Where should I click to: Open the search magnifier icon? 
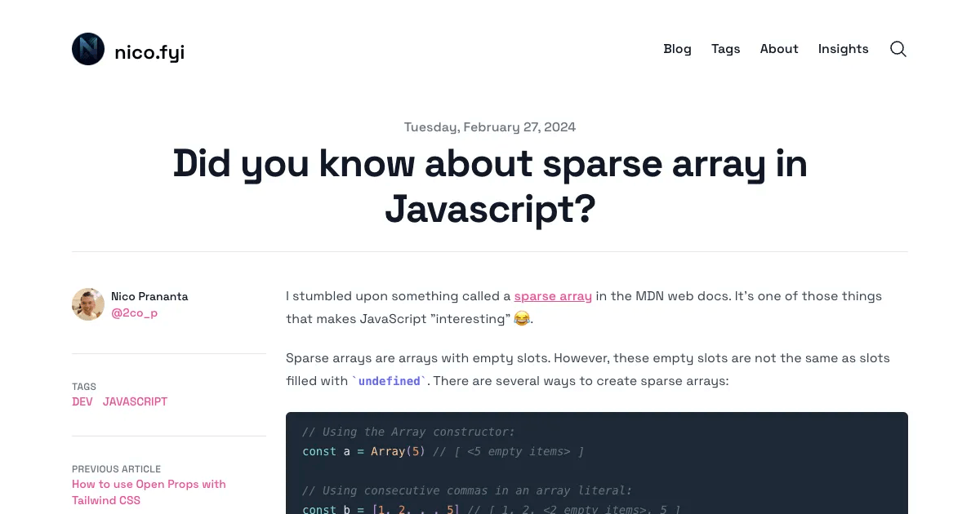[x=898, y=49]
